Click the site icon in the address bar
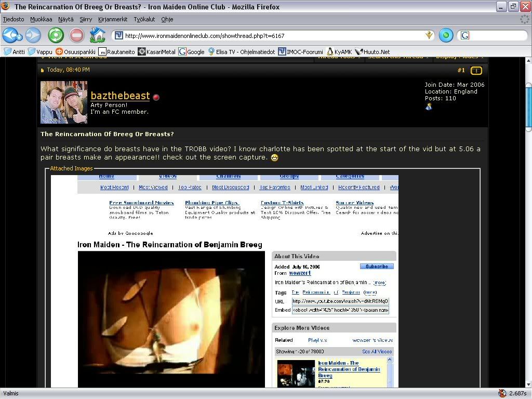Image resolution: width=532 pixels, height=399 pixels. tap(119, 35)
